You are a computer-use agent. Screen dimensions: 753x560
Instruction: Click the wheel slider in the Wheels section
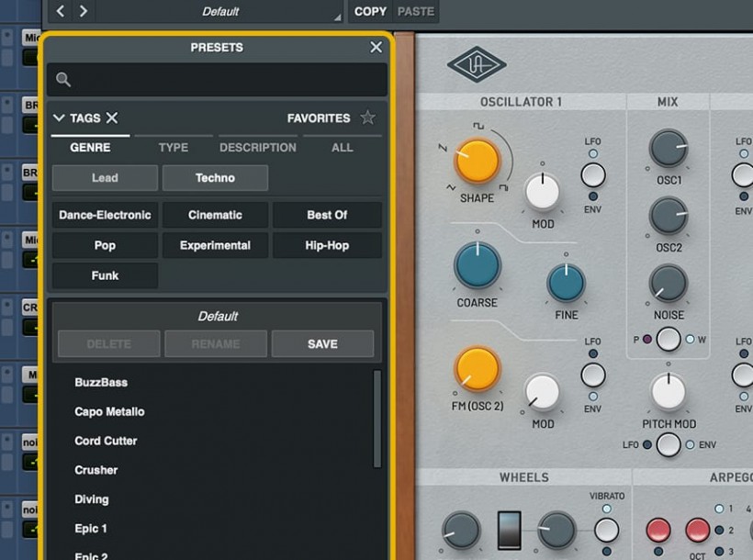point(509,531)
